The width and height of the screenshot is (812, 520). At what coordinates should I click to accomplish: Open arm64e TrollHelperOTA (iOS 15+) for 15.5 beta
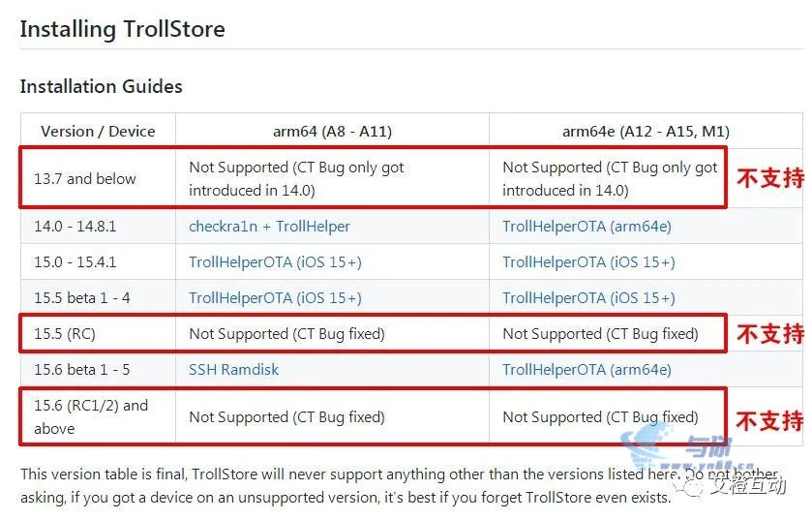(x=588, y=298)
